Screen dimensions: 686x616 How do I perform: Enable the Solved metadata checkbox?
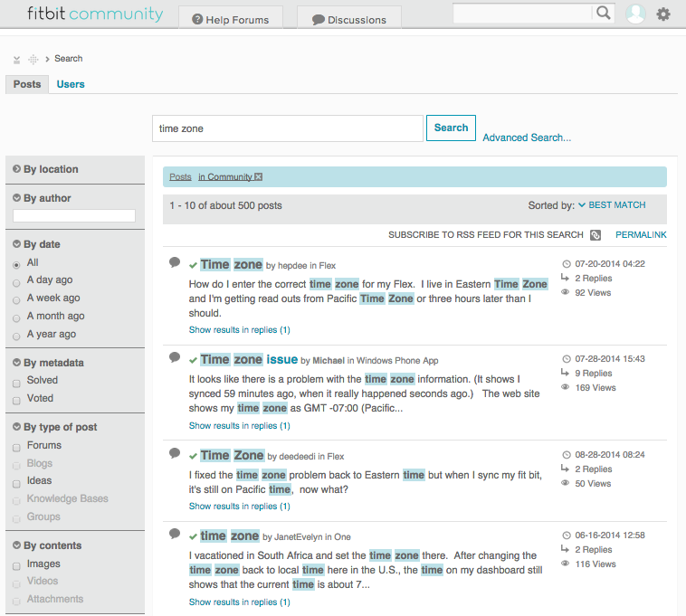[16, 381]
